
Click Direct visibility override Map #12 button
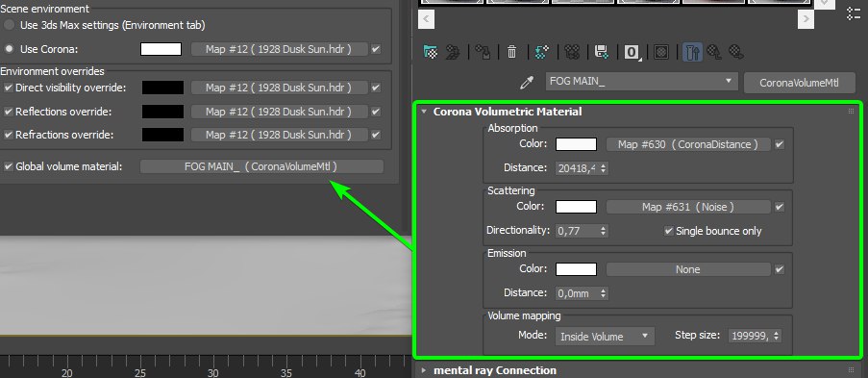click(x=279, y=88)
